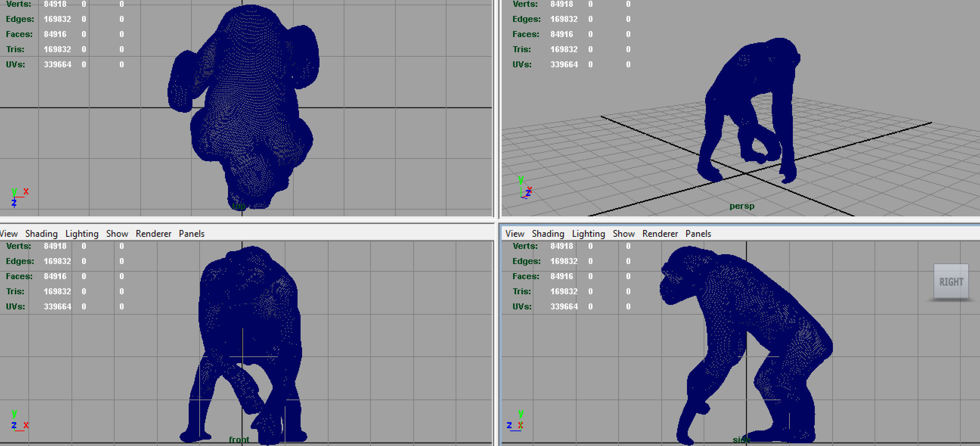Screen dimensions: 980x446
Task: Click Verts count 84918 in front viewport
Action: pos(55,246)
